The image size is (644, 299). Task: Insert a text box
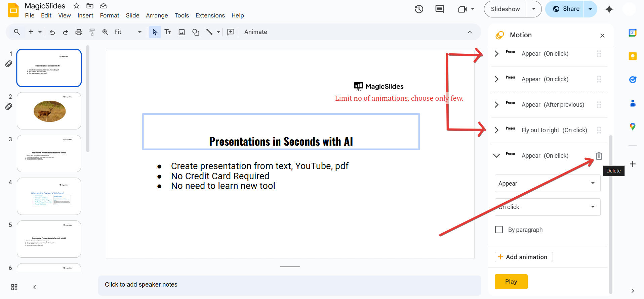pos(168,32)
